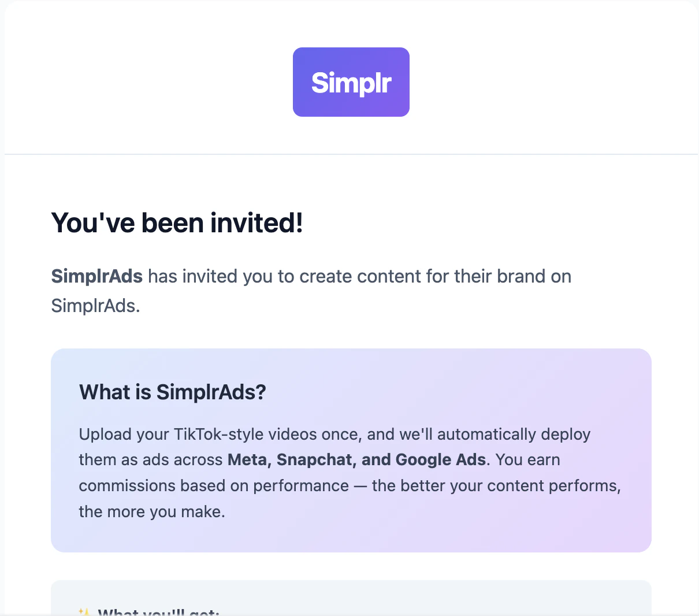Click the horizontal divider below the logo
699x616 pixels.
point(173,154)
